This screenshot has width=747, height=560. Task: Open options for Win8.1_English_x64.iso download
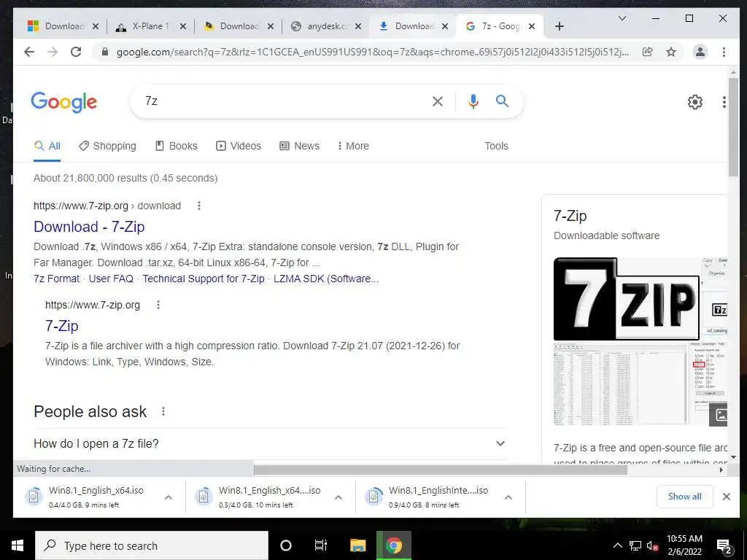pyautogui.click(x=169, y=497)
